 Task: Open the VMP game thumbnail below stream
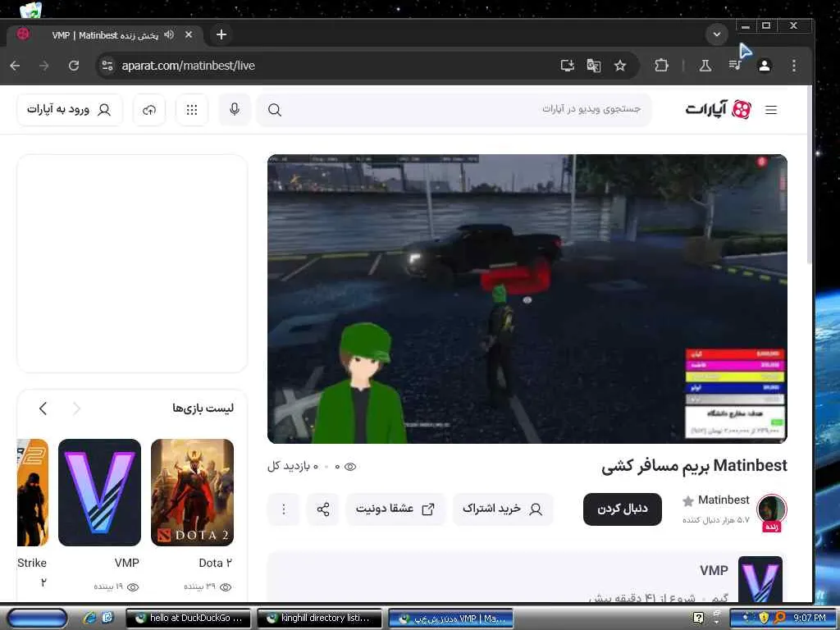760,579
